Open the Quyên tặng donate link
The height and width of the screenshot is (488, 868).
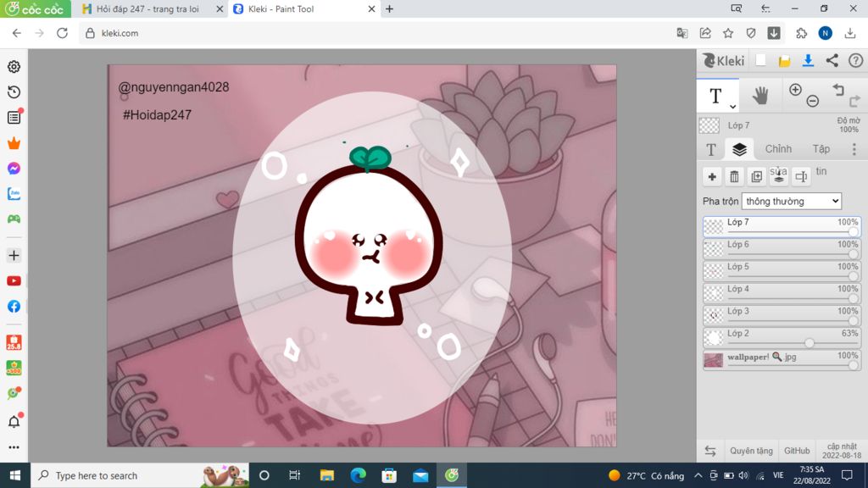tap(751, 451)
